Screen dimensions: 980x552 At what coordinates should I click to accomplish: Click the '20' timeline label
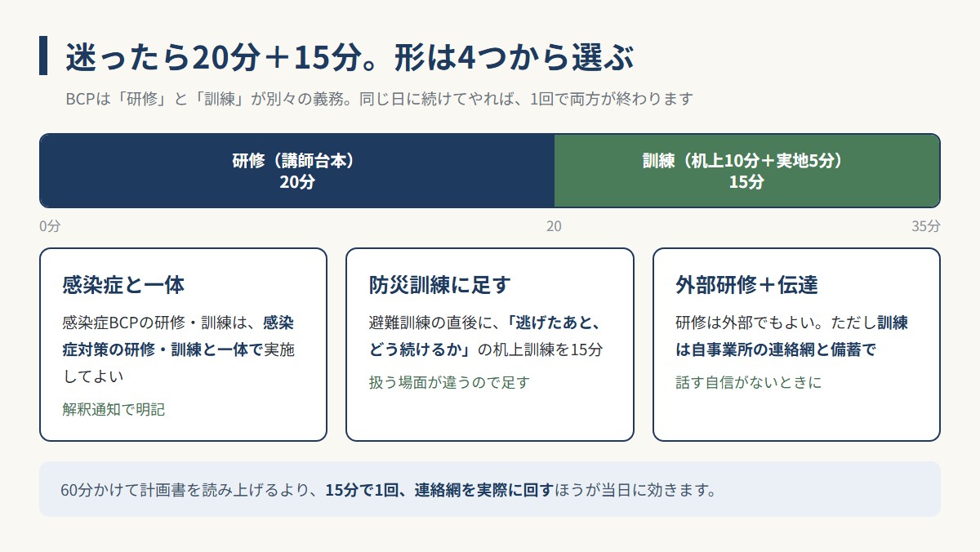point(554,226)
